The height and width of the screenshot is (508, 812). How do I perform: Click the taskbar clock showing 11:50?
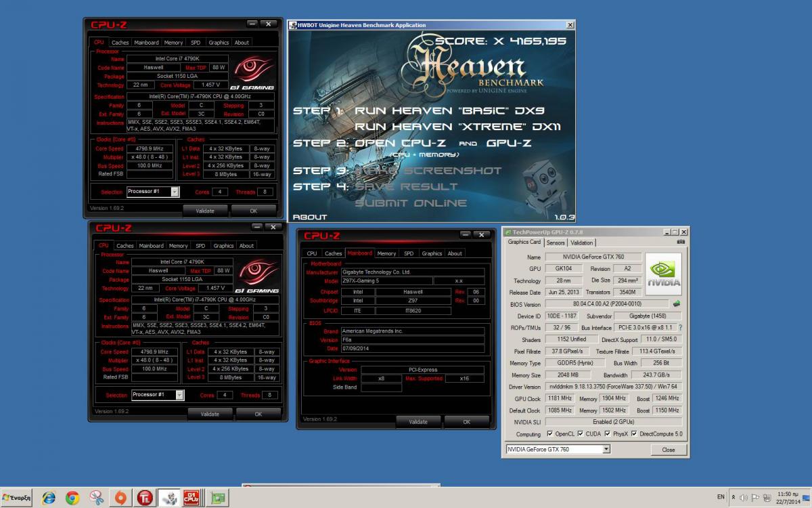[788, 498]
